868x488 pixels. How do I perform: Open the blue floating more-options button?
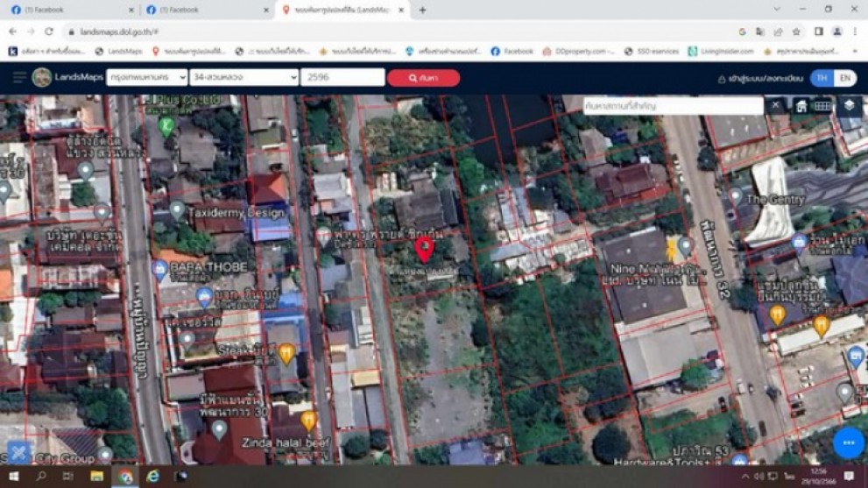[848, 443]
